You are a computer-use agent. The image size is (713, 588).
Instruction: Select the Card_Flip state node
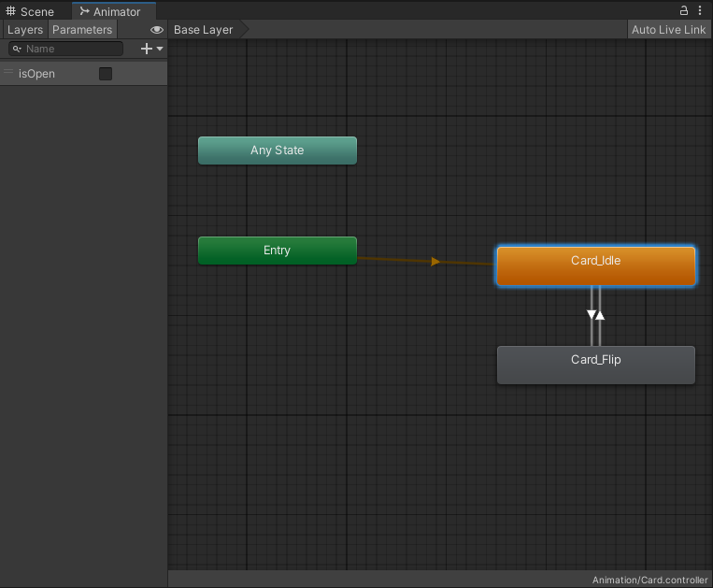click(x=596, y=366)
